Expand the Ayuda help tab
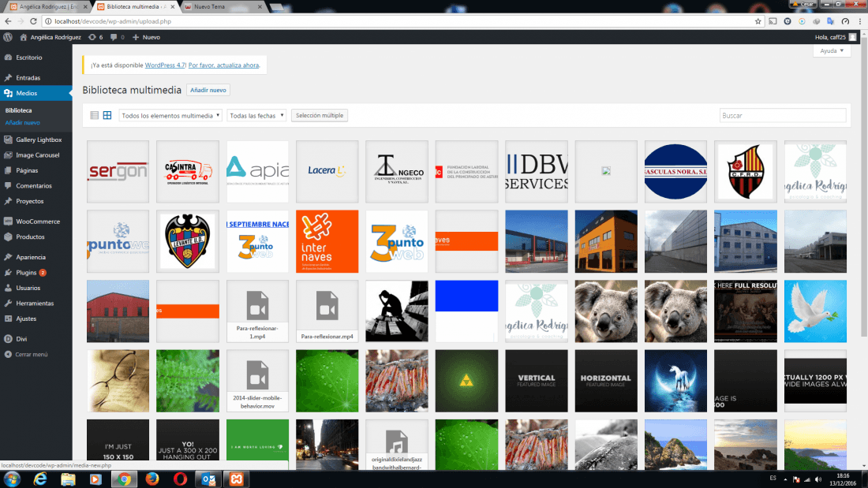 (832, 51)
